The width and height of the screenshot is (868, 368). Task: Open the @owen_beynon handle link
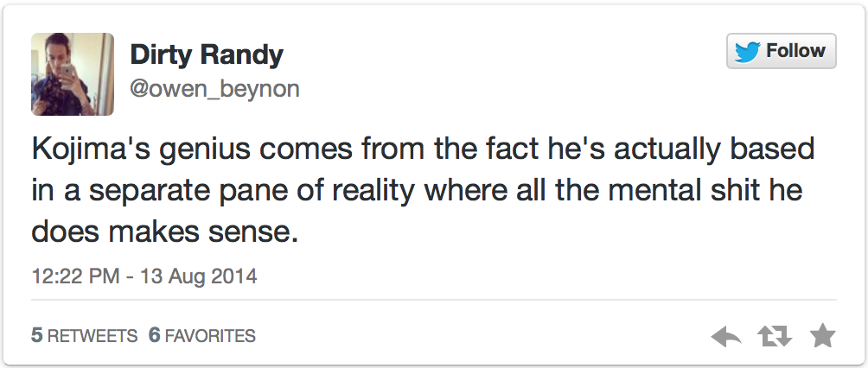[214, 89]
